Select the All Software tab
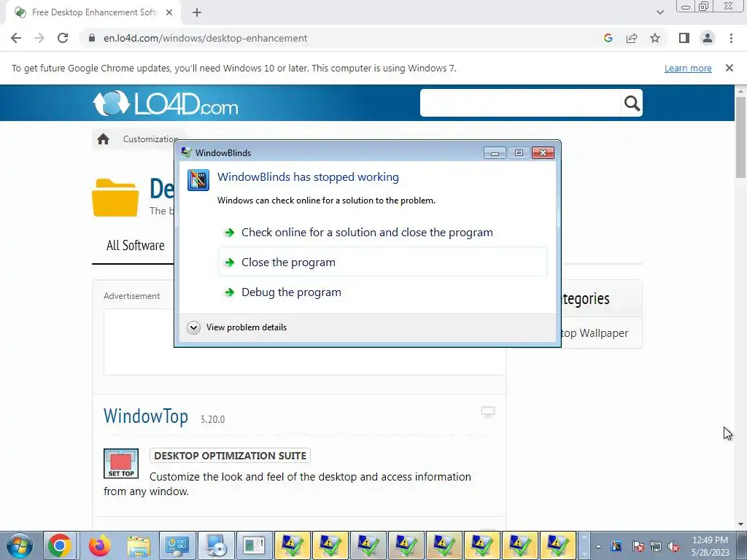 pyautogui.click(x=135, y=246)
